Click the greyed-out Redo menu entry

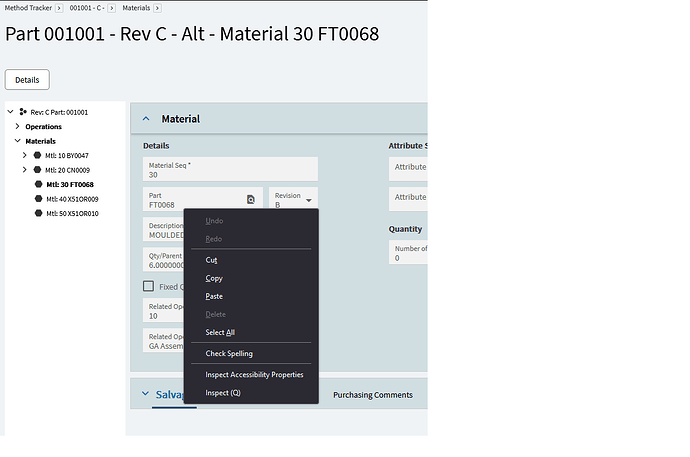pos(251,239)
